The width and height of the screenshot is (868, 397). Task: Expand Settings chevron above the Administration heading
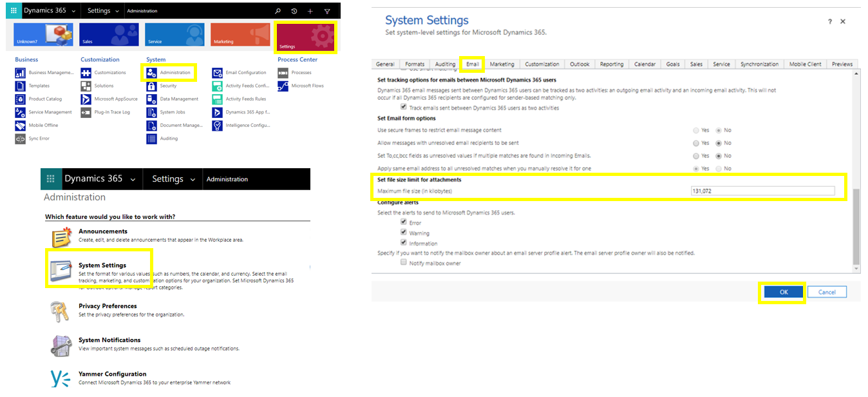coord(194,179)
